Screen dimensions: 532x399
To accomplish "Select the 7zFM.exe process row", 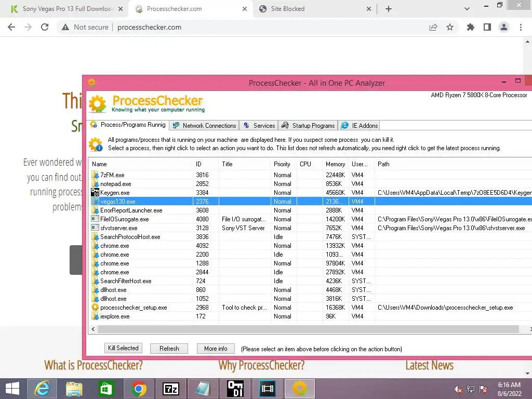I will [x=311, y=175].
